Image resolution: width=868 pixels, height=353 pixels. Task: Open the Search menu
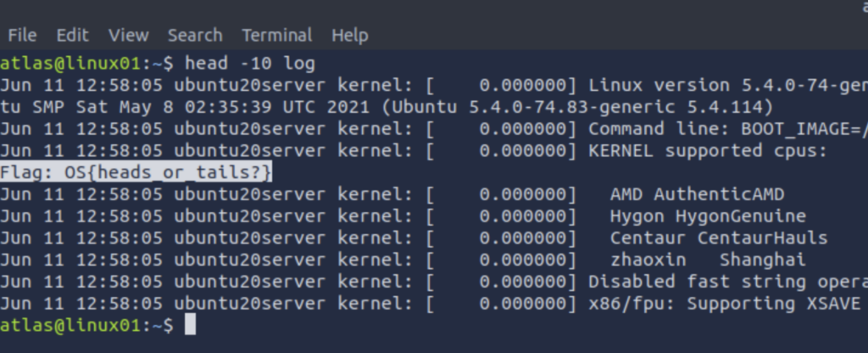point(195,36)
